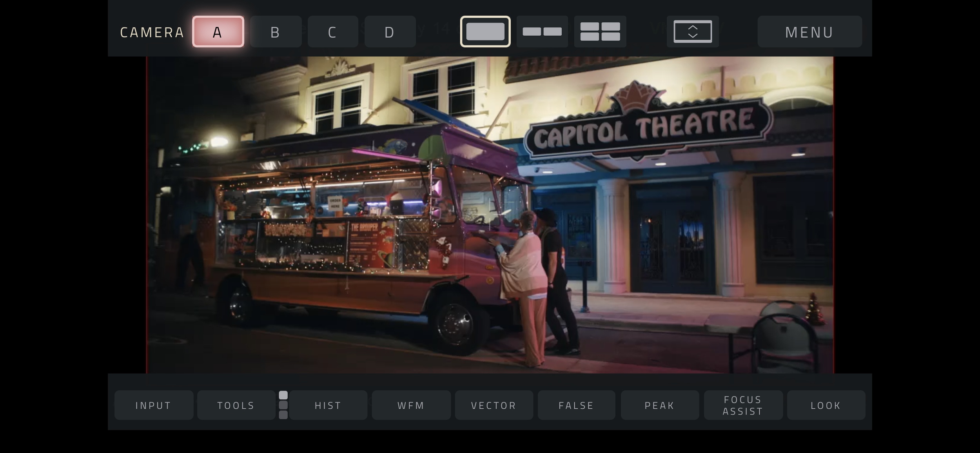This screenshot has width=980, height=453.
Task: Select the single-view layout icon
Action: 485,31
